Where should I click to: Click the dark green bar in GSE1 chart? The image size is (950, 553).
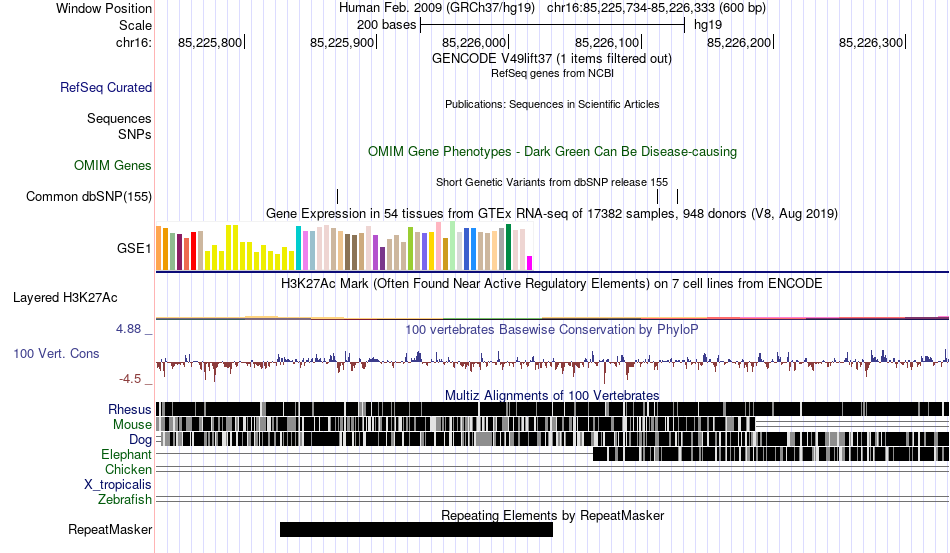[508, 247]
